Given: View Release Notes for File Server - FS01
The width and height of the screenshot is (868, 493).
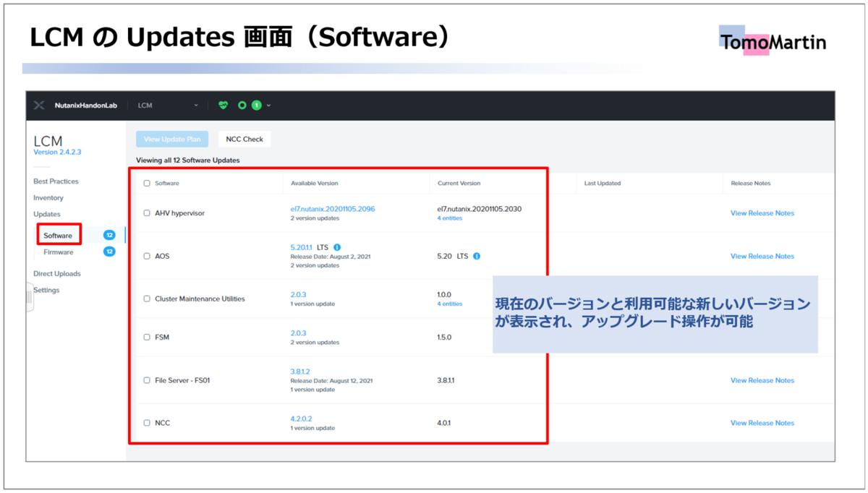Looking at the screenshot, I should click(762, 380).
